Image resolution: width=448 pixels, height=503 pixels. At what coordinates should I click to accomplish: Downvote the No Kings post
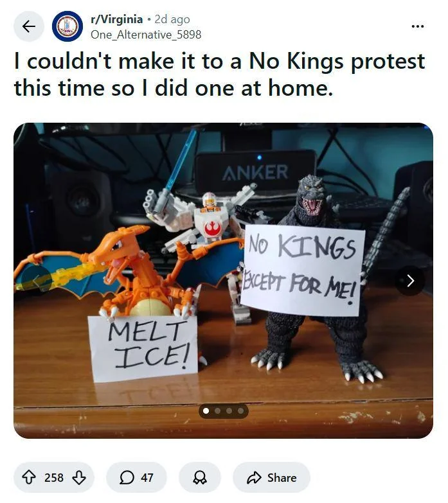pos(79,477)
